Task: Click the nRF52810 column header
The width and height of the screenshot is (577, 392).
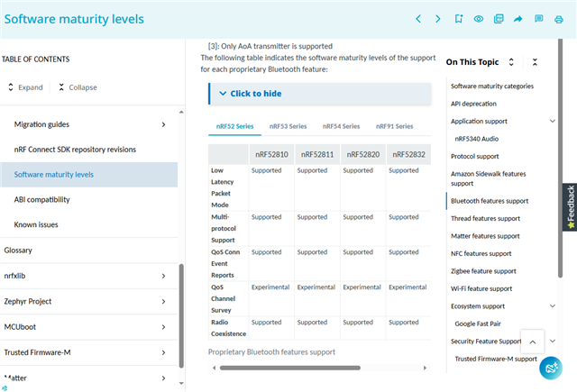Action: [271, 154]
